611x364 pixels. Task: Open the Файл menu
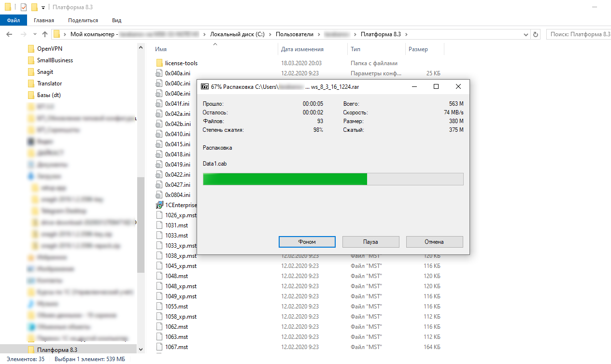click(14, 20)
